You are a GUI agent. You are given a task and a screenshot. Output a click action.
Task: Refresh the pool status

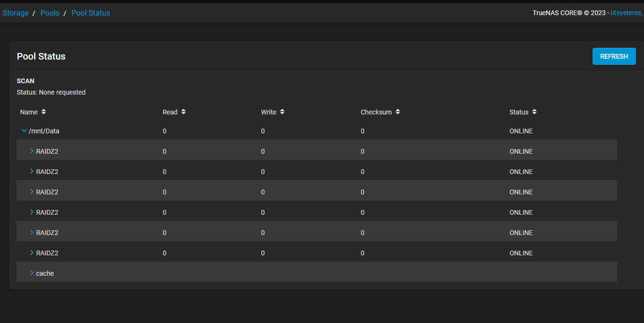(x=614, y=56)
